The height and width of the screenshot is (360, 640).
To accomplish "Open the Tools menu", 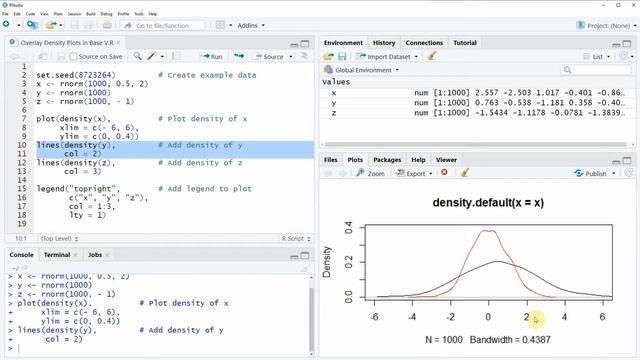I will point(139,14).
